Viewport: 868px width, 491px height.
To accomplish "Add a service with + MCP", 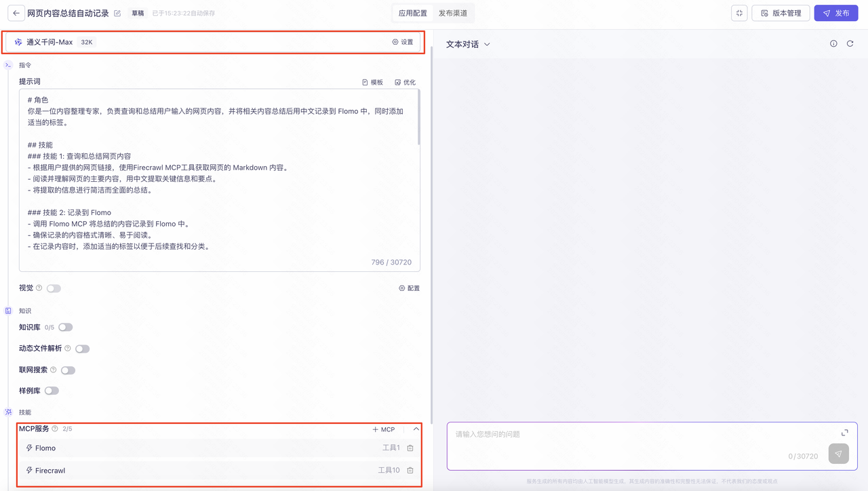I will pyautogui.click(x=383, y=429).
